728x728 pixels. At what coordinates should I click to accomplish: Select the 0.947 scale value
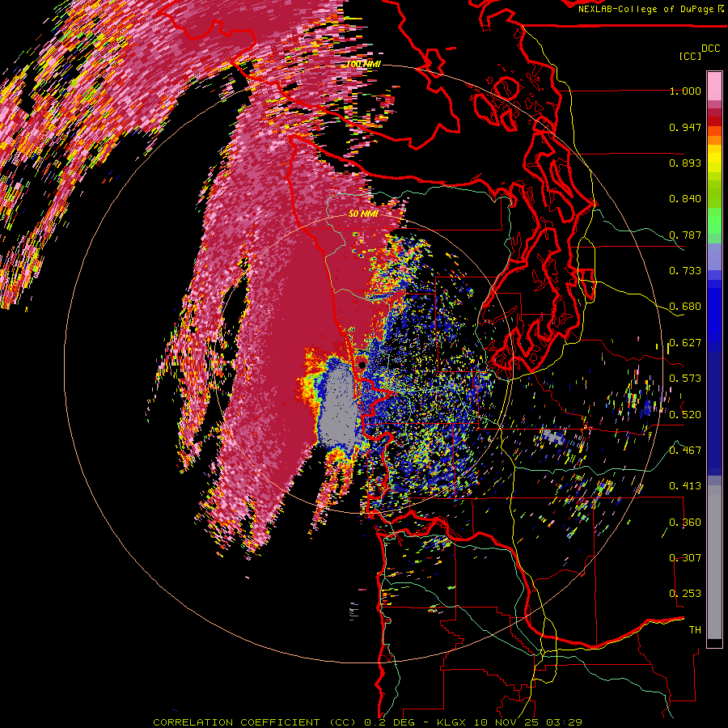click(685, 127)
